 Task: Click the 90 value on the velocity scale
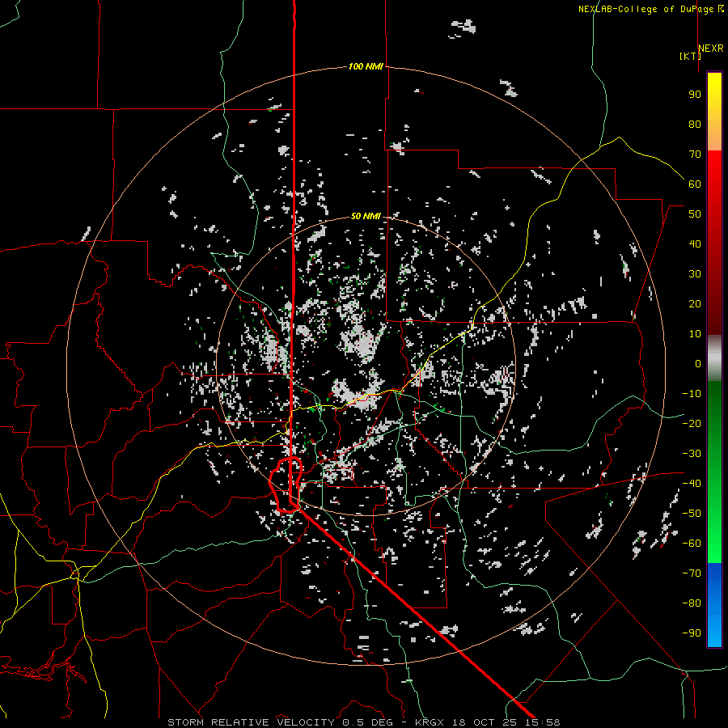[x=695, y=95]
